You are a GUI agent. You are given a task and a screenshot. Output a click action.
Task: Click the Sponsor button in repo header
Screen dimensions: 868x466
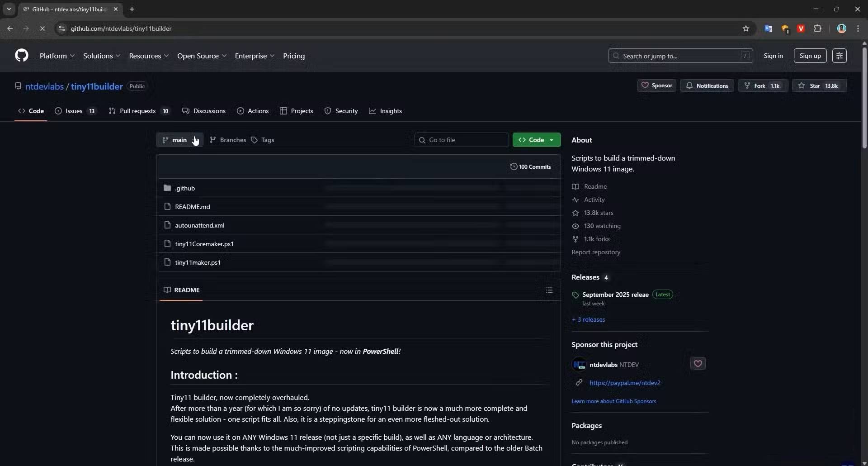[656, 86]
